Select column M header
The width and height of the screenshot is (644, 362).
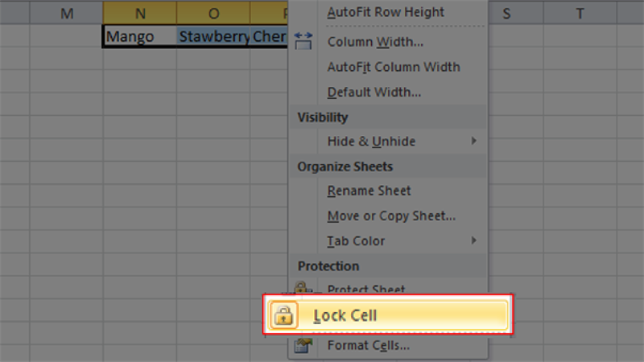click(x=67, y=13)
